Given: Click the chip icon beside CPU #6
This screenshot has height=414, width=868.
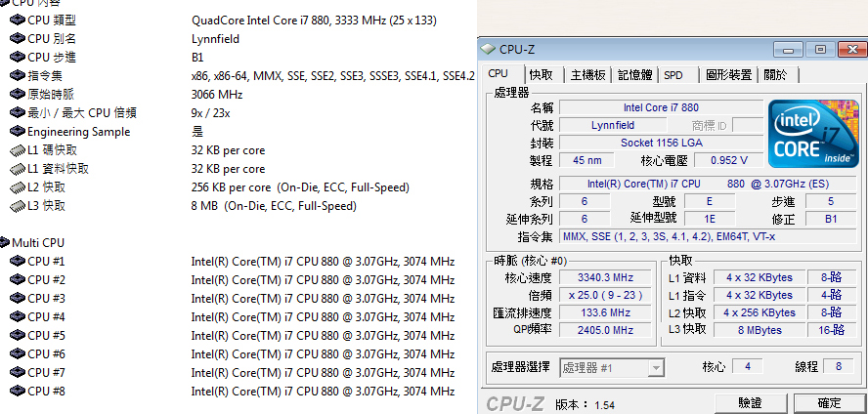Looking at the screenshot, I should (x=18, y=354).
